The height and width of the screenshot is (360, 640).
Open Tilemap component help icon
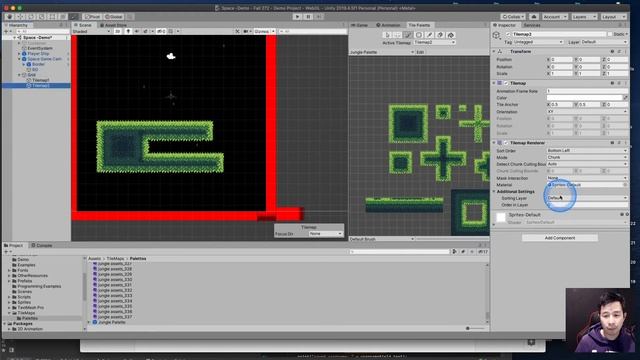tap(612, 83)
